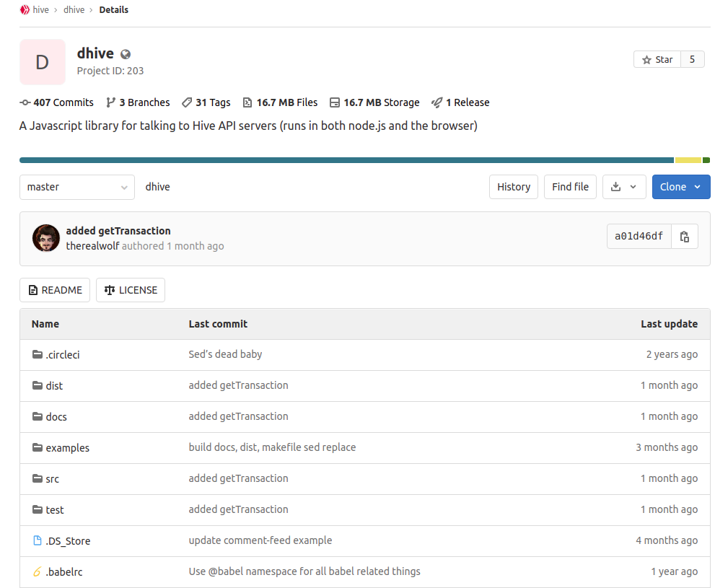Open 'update comment-feed example' commit
Screen dimensions: 715x588
tap(260, 540)
